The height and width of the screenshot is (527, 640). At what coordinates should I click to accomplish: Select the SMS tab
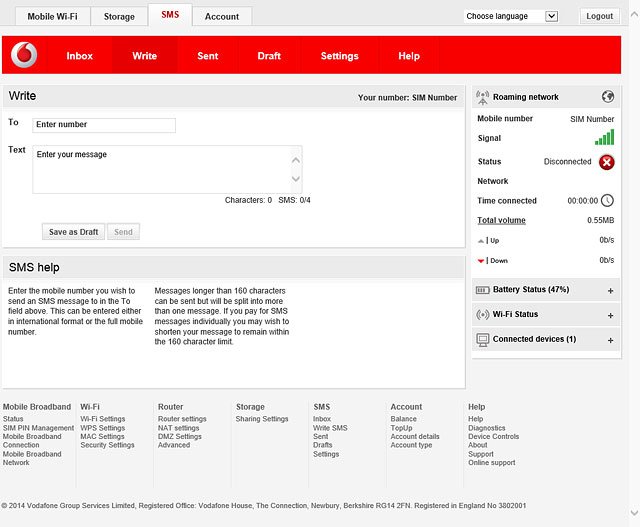coord(170,15)
